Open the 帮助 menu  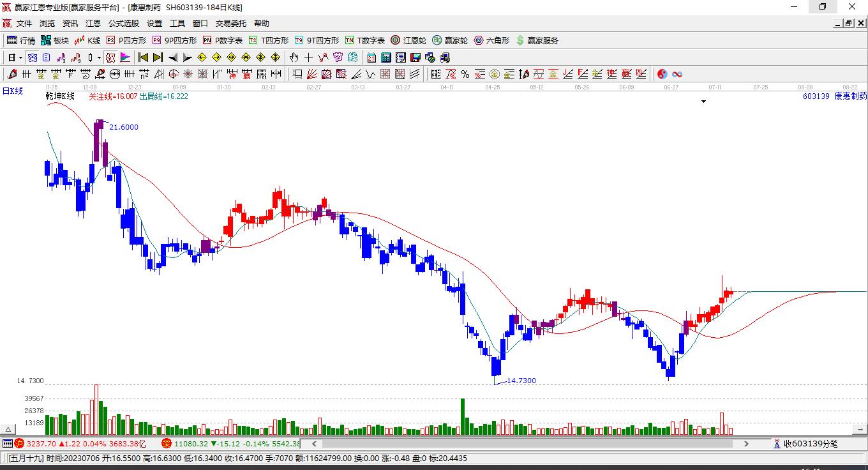point(262,24)
